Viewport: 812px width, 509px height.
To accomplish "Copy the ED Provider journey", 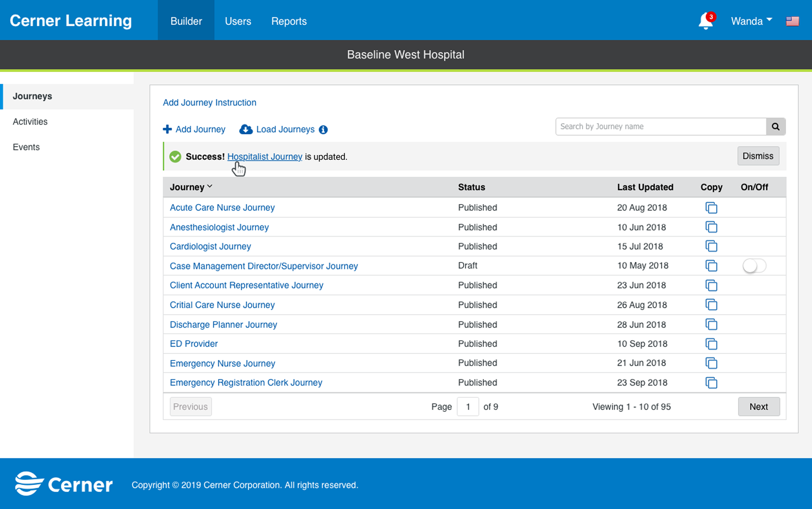I will 711,344.
